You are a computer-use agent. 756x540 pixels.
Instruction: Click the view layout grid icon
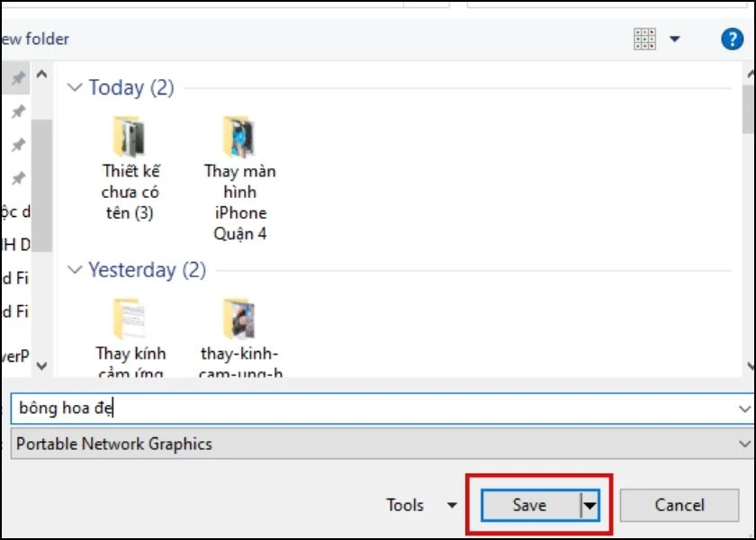644,39
